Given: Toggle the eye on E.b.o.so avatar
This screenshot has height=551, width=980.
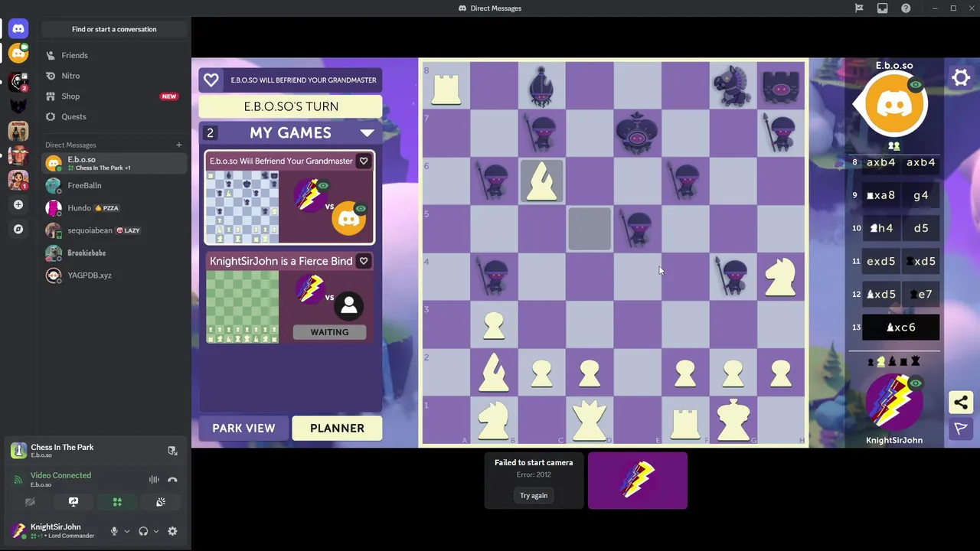Looking at the screenshot, I should 916,84.
